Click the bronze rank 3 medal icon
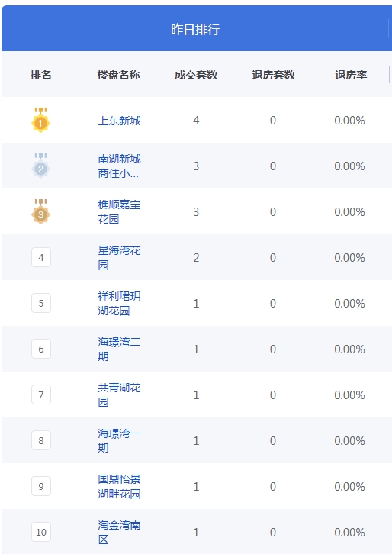The height and width of the screenshot is (554, 392). tap(40, 211)
